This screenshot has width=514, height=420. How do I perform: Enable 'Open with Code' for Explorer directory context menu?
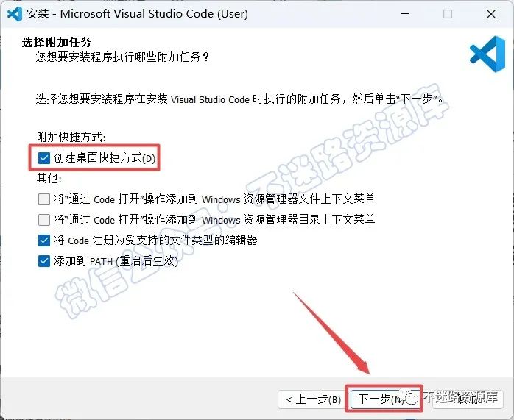[44, 220]
